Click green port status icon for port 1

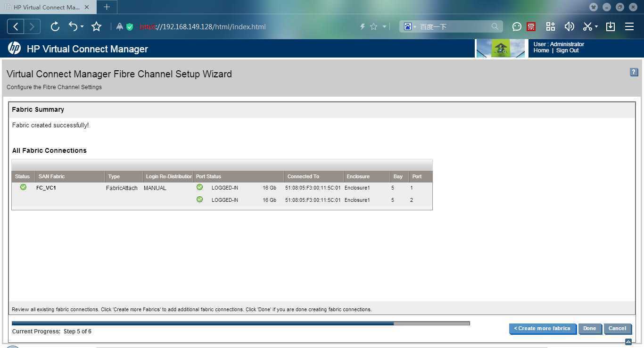[199, 187]
